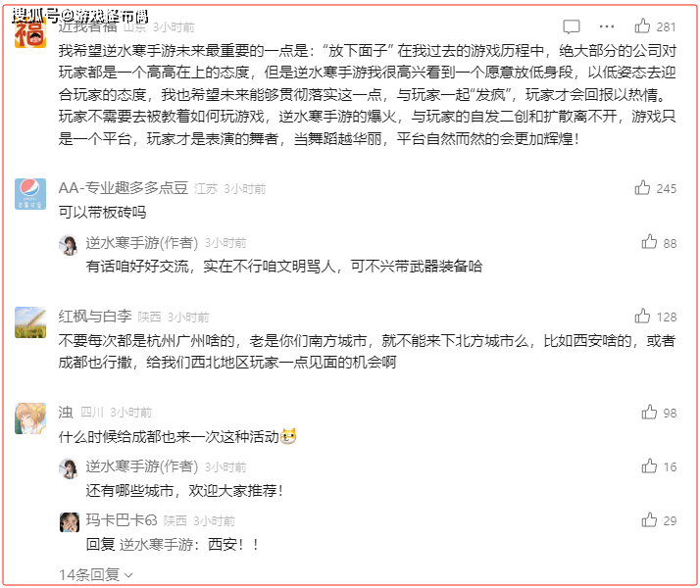Viewport: 700px width, 588px height.
Task: Open 玛卡巴卡63's avatar picture
Action: [x=70, y=522]
